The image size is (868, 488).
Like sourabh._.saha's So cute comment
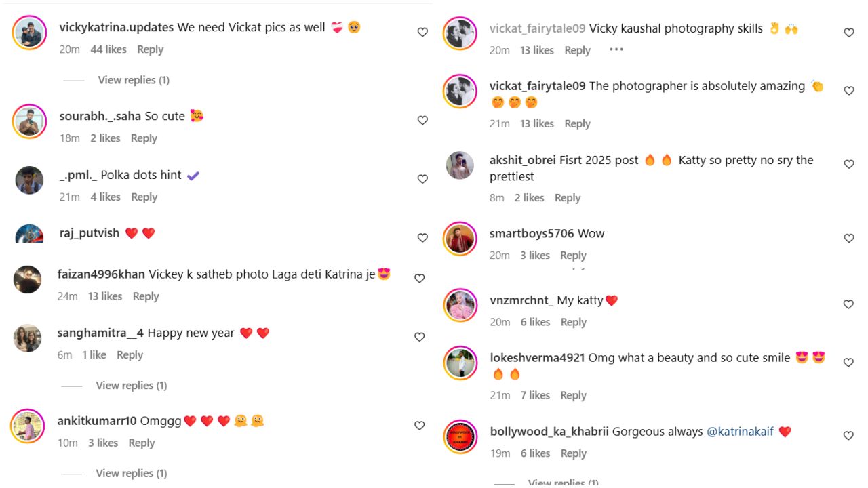tap(422, 120)
